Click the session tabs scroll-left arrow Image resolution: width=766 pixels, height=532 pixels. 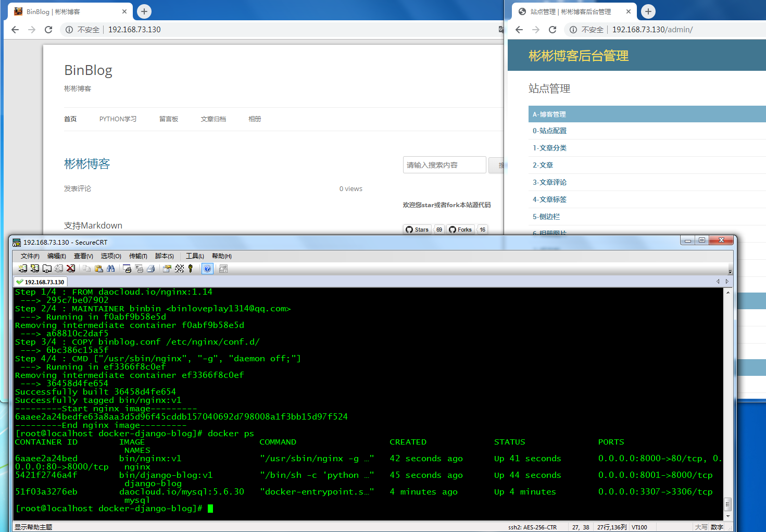[718, 282]
